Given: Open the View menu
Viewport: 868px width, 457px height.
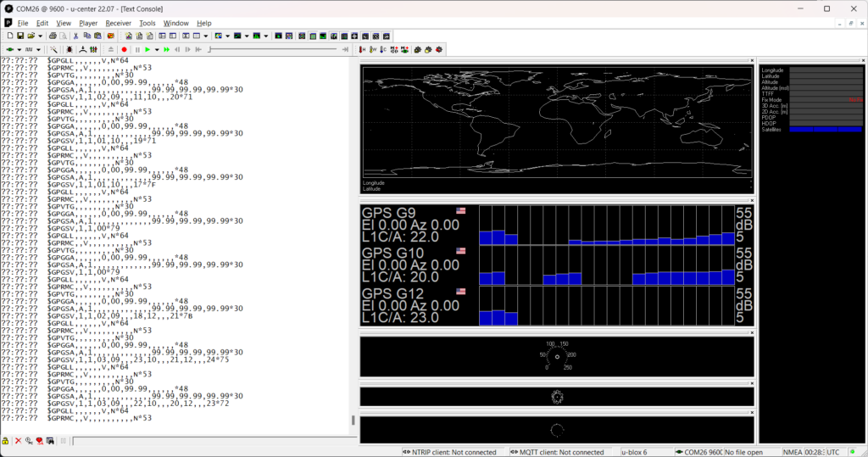Looking at the screenshot, I should 64,23.
